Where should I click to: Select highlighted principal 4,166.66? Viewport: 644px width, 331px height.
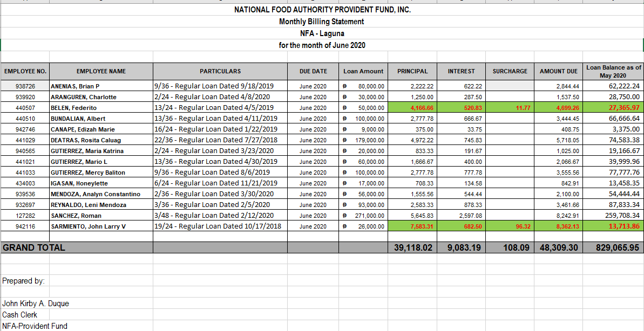click(x=412, y=108)
